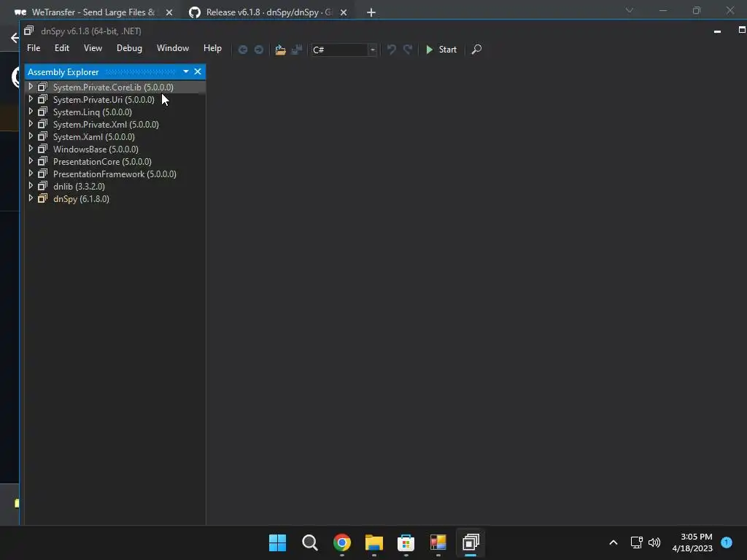Image resolution: width=747 pixels, height=560 pixels.
Task: Click the Undo icon in dnSpy toolbar
Action: [391, 50]
